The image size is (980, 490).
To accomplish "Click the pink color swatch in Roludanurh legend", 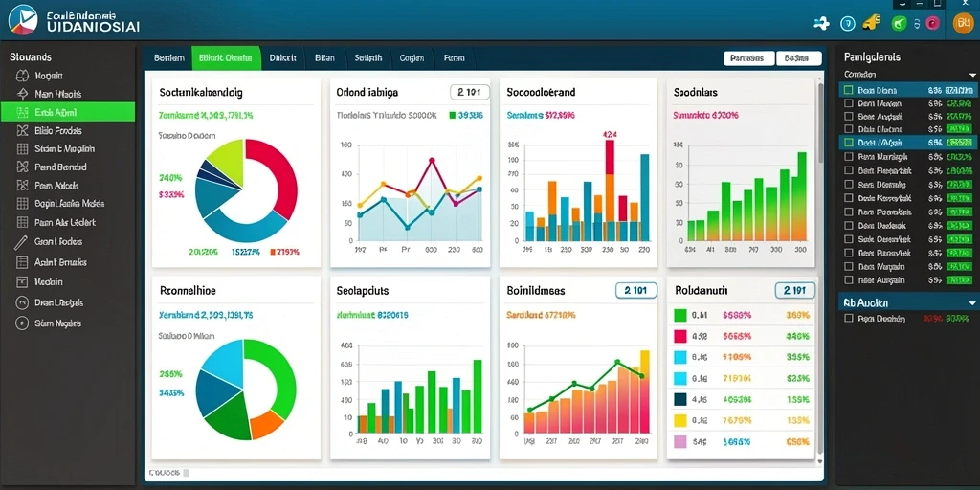I will (x=680, y=336).
